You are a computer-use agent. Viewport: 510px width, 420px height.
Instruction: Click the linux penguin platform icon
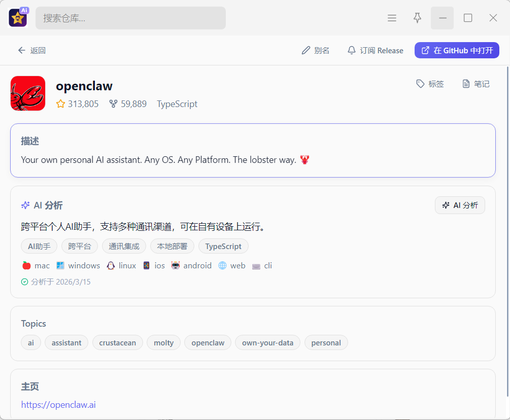pos(111,266)
